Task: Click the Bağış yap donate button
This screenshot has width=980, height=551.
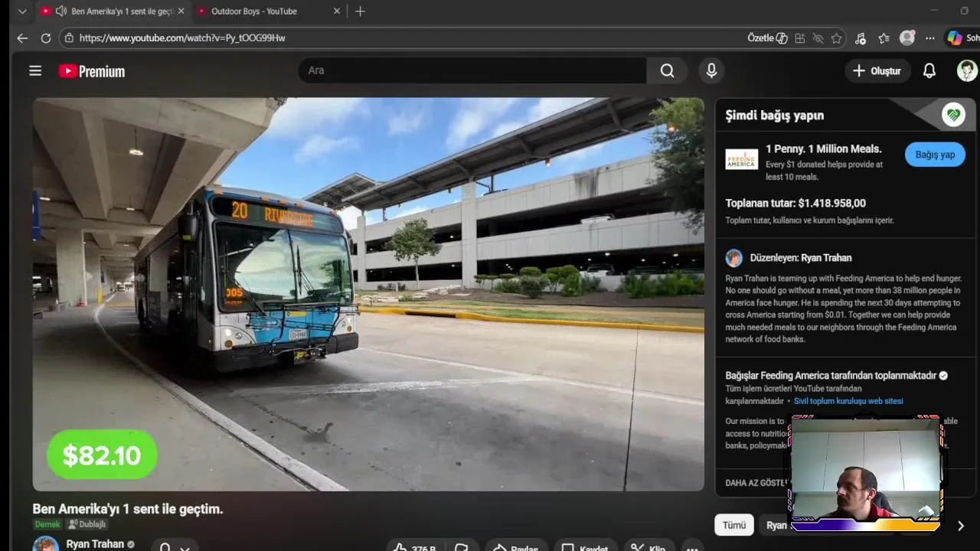Action: pos(935,155)
